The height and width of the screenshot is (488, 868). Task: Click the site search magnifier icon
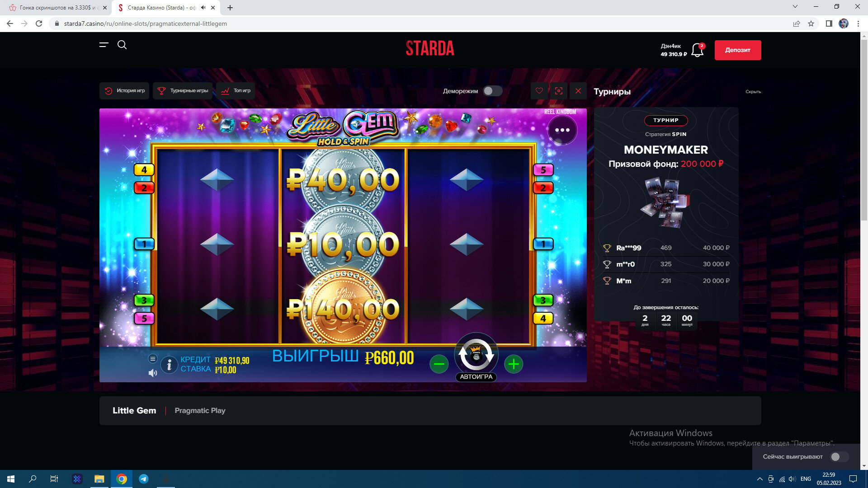click(122, 45)
